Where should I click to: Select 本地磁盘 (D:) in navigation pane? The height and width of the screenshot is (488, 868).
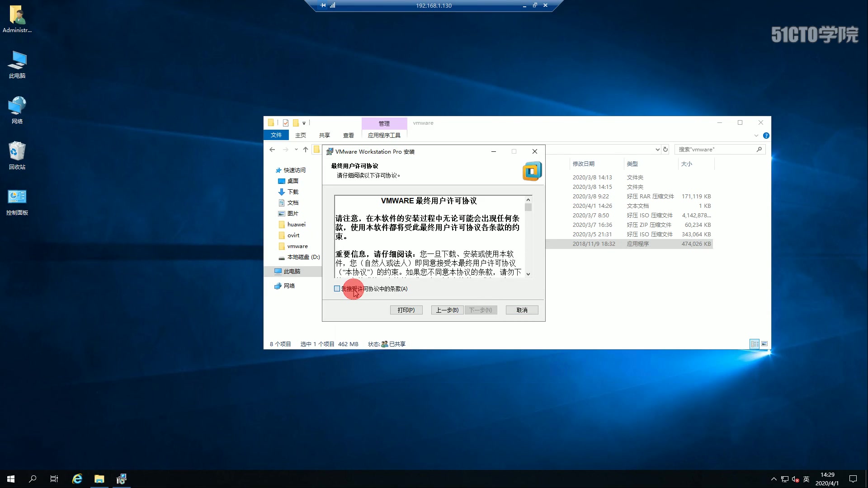click(303, 257)
